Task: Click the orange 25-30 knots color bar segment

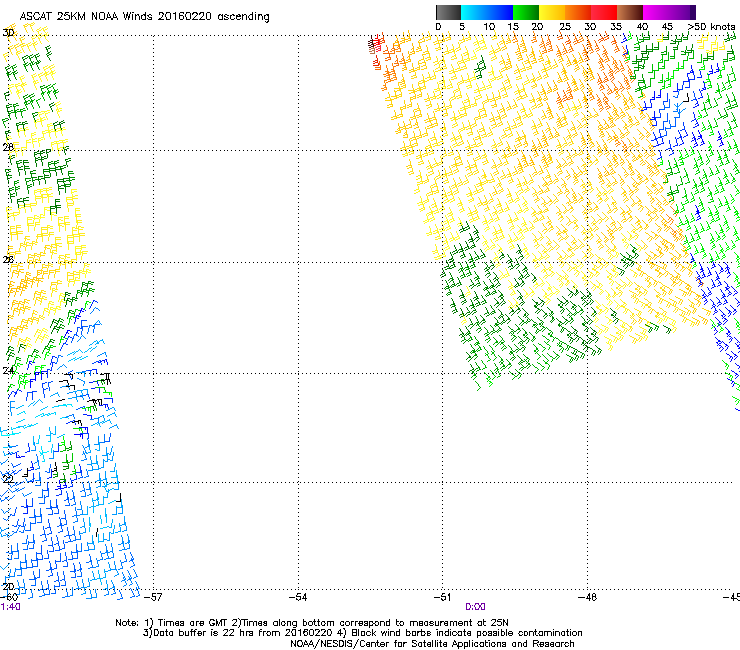Action: pyautogui.click(x=578, y=12)
